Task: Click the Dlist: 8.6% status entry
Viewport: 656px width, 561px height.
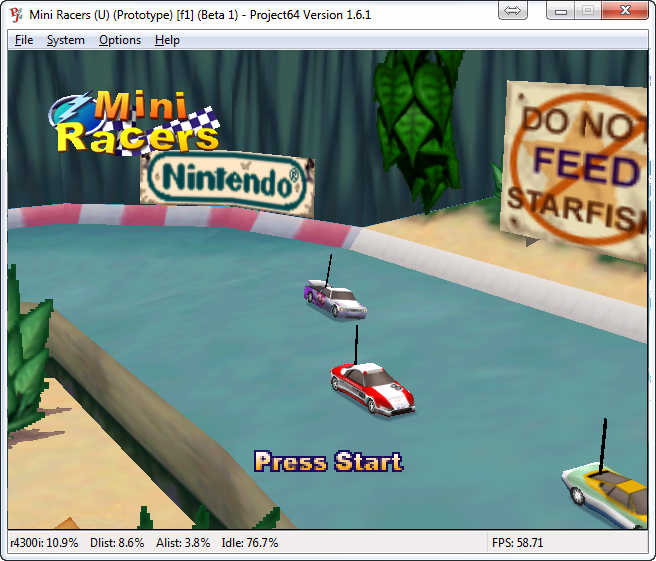Action: tap(117, 543)
